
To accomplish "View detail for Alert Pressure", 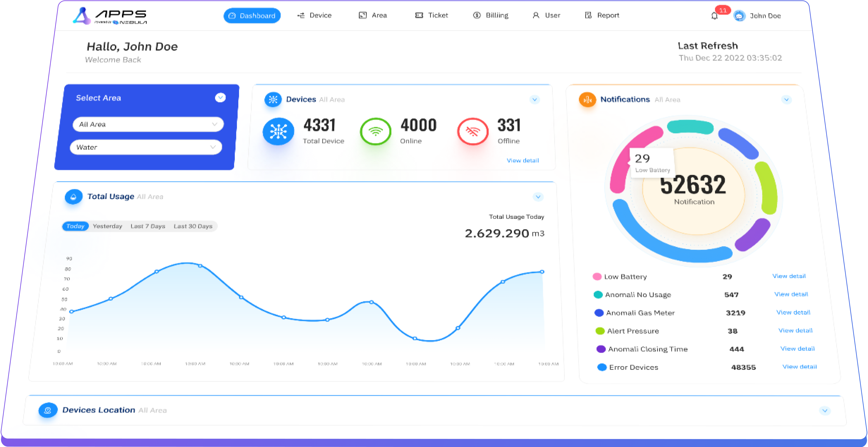I will [795, 331].
